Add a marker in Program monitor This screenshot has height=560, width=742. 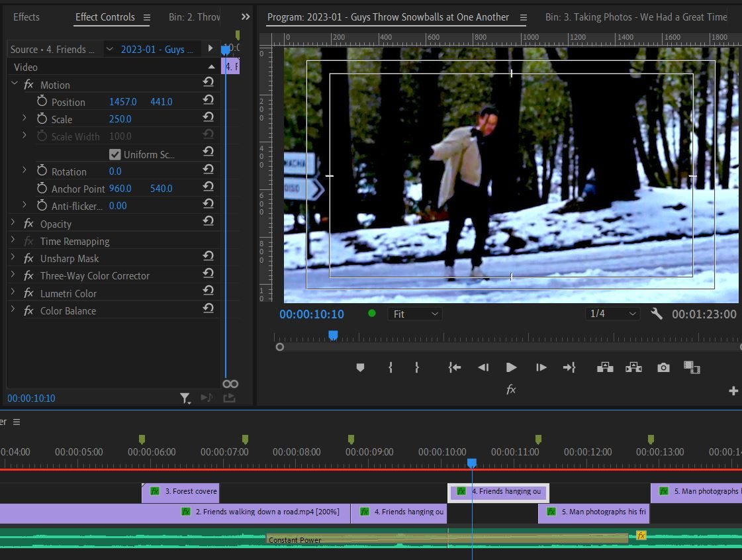coord(360,367)
